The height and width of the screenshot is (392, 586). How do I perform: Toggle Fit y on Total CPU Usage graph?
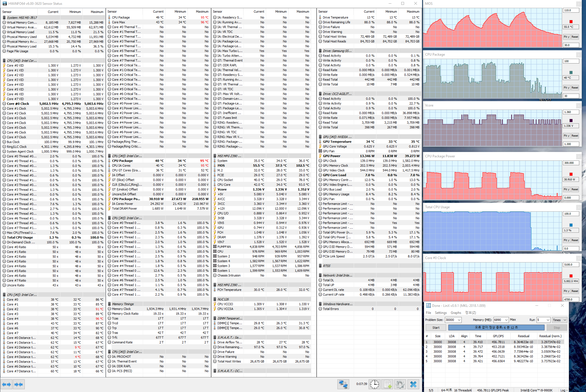[x=566, y=240]
